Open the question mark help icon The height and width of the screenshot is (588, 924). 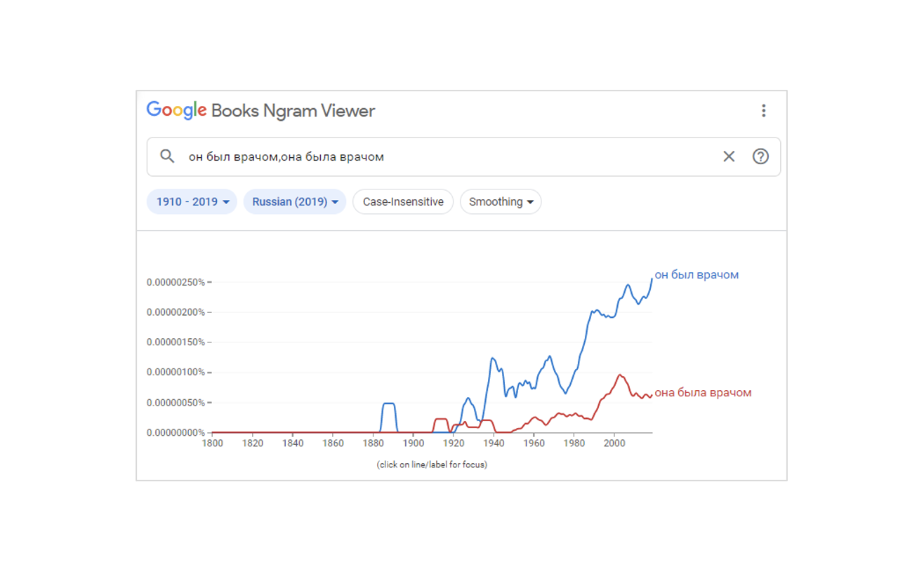760,156
